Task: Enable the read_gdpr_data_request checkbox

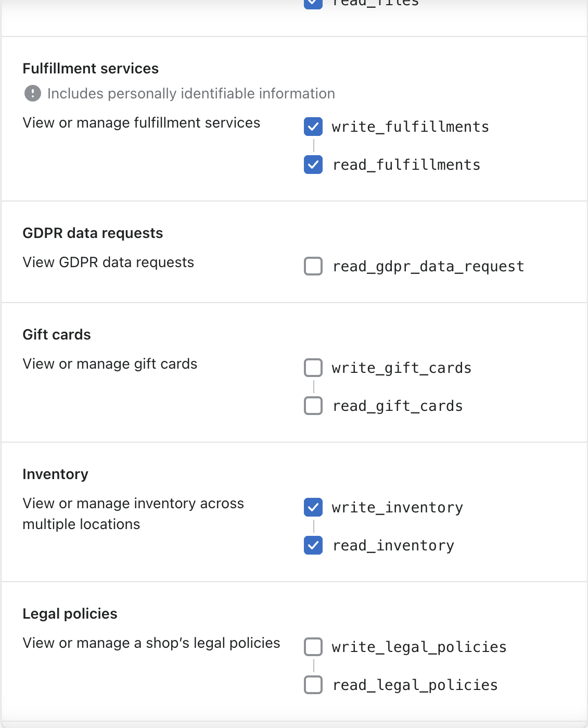Action: pos(313,266)
